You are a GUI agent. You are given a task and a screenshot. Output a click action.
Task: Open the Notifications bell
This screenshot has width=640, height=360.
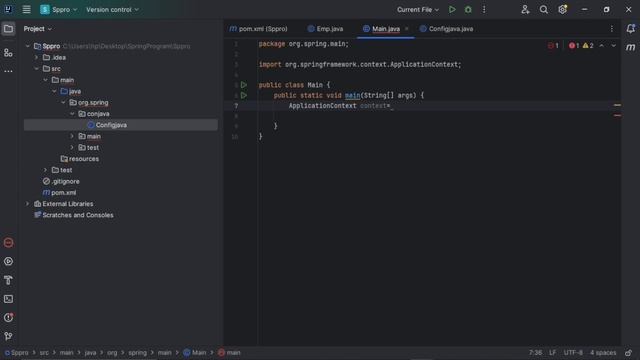(631, 29)
